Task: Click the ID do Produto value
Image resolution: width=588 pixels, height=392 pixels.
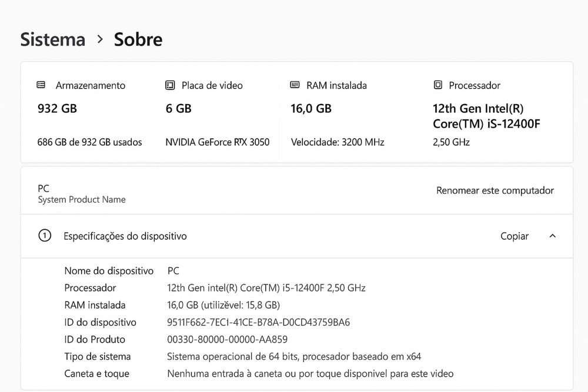Action: 228,339
